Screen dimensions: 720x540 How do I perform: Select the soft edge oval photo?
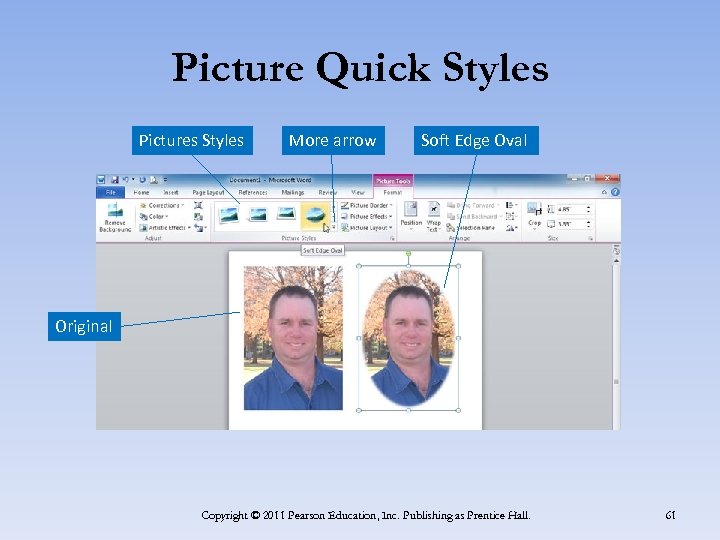pos(409,338)
